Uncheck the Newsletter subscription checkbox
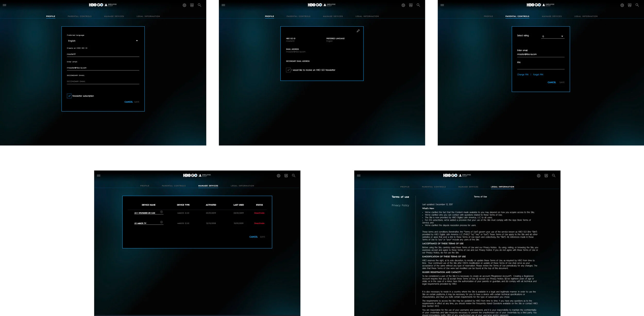The image size is (644, 316). coord(69,96)
